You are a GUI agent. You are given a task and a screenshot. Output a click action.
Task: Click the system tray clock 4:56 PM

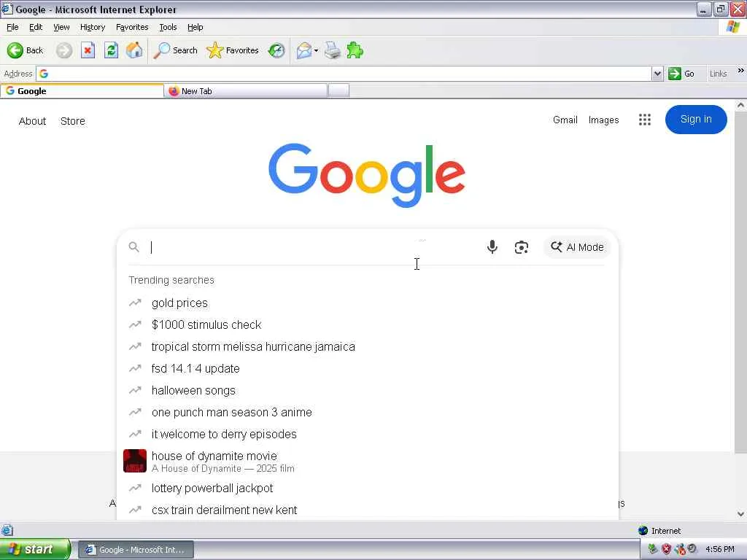[x=720, y=549]
